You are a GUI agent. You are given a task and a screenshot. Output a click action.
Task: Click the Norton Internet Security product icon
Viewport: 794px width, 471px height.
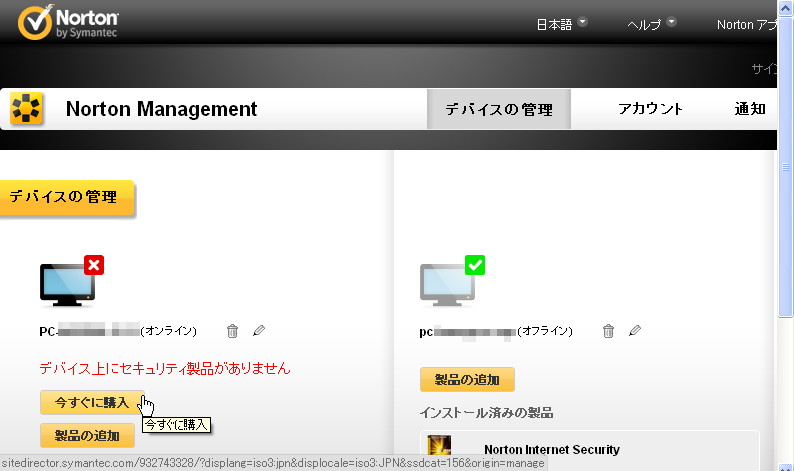439,446
